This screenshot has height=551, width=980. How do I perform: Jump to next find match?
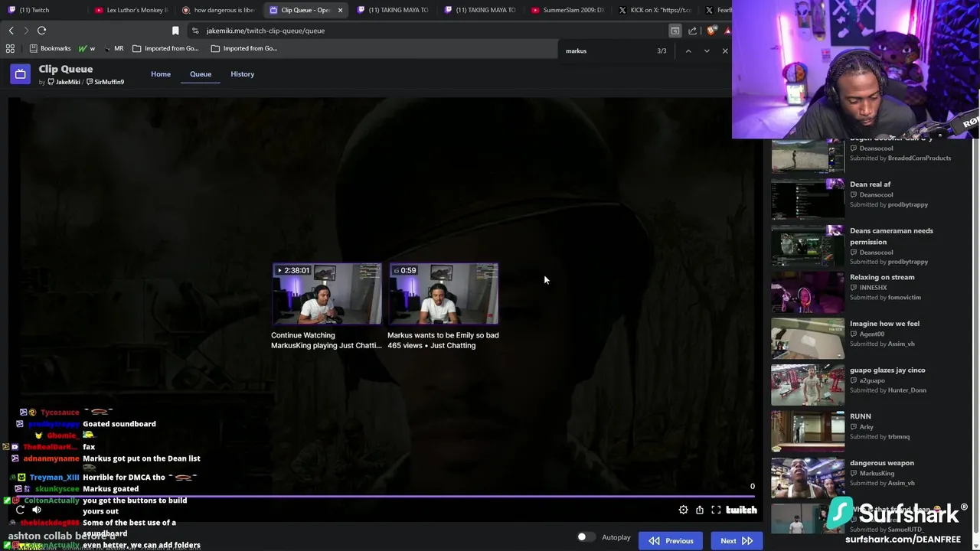[x=707, y=51]
